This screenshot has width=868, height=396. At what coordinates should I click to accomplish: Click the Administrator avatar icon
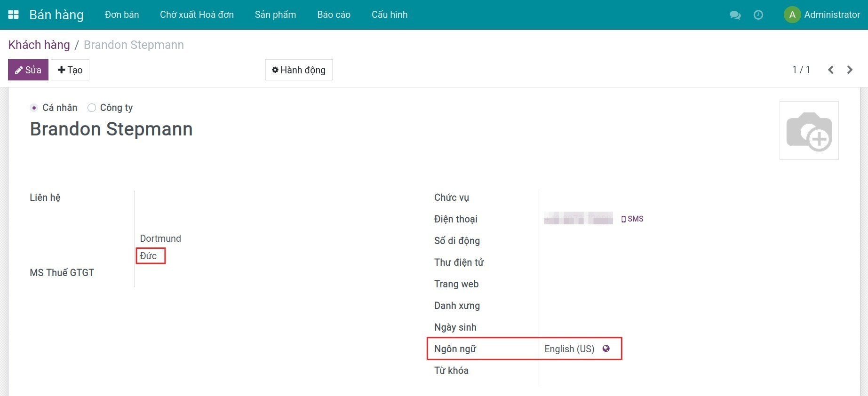(792, 15)
